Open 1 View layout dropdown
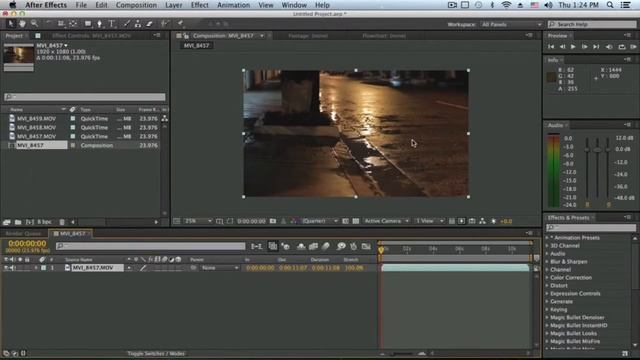The height and width of the screenshot is (360, 640). [429, 221]
